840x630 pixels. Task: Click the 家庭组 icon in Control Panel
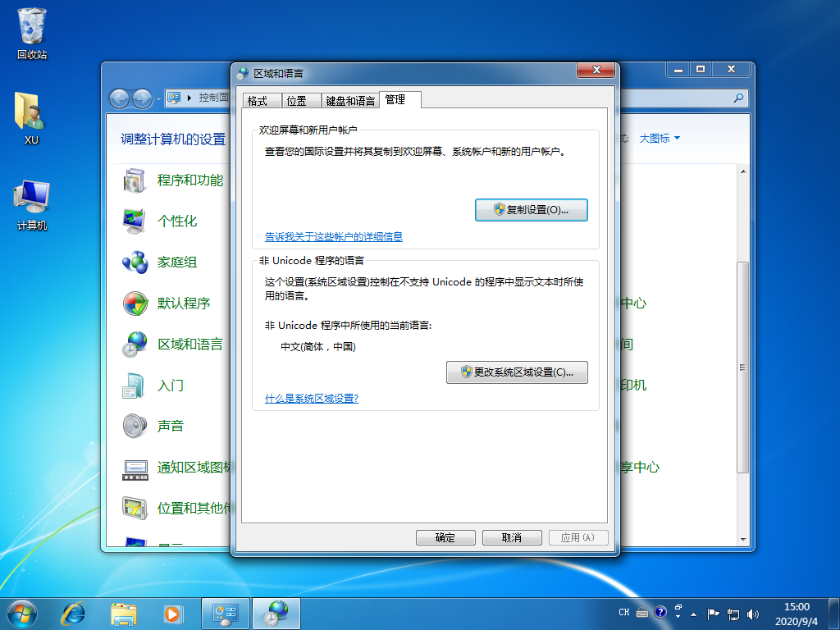pos(135,262)
